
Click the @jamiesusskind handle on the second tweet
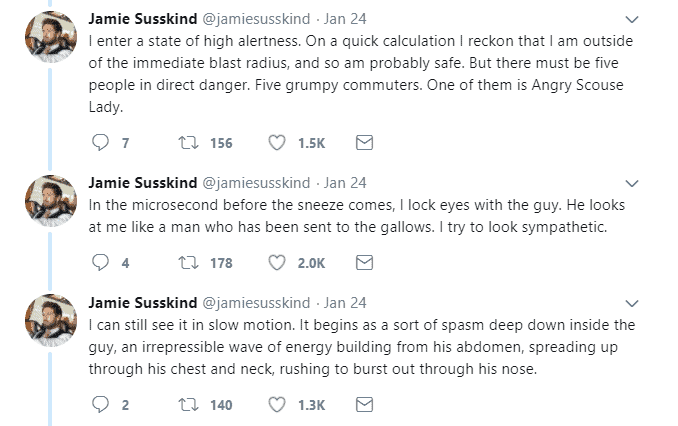[x=256, y=183]
